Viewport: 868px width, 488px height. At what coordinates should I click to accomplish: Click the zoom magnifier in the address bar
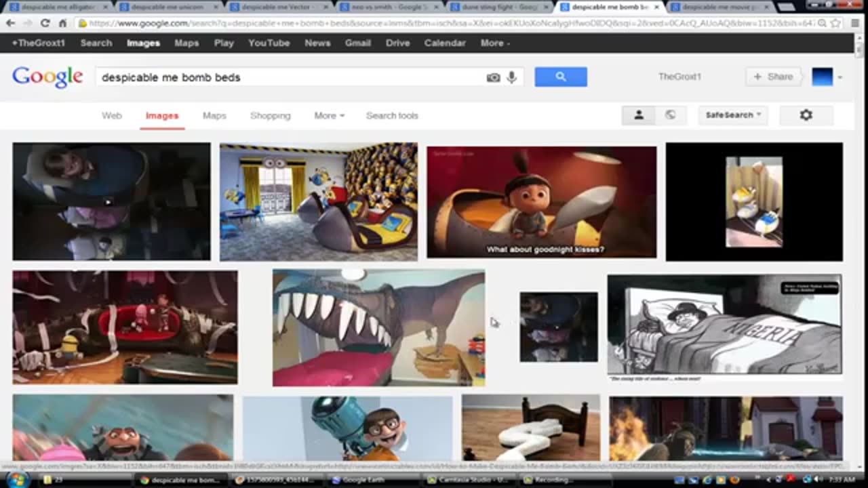coord(821,23)
